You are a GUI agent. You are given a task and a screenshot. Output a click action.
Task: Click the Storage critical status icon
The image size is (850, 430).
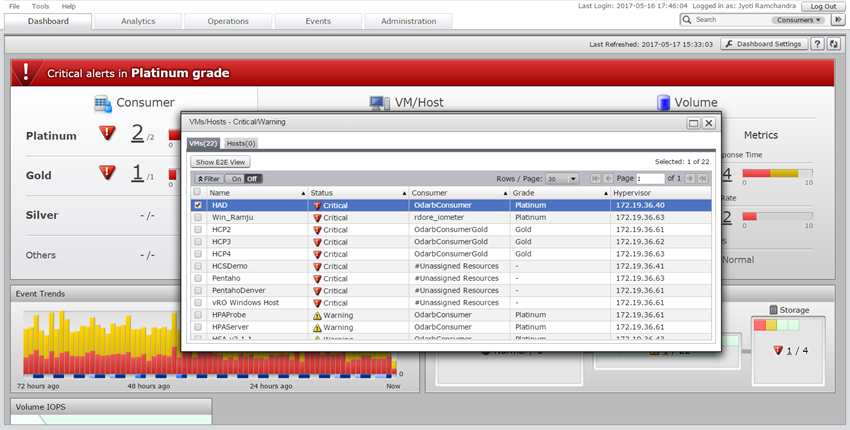pos(779,350)
